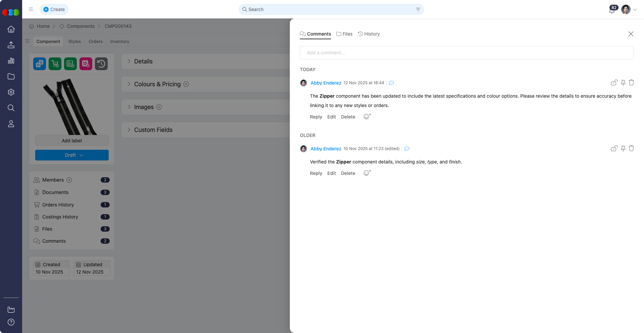The height and width of the screenshot is (333, 644).
Task: Open the dark history icon beside the pink icon
Action: [x=101, y=64]
